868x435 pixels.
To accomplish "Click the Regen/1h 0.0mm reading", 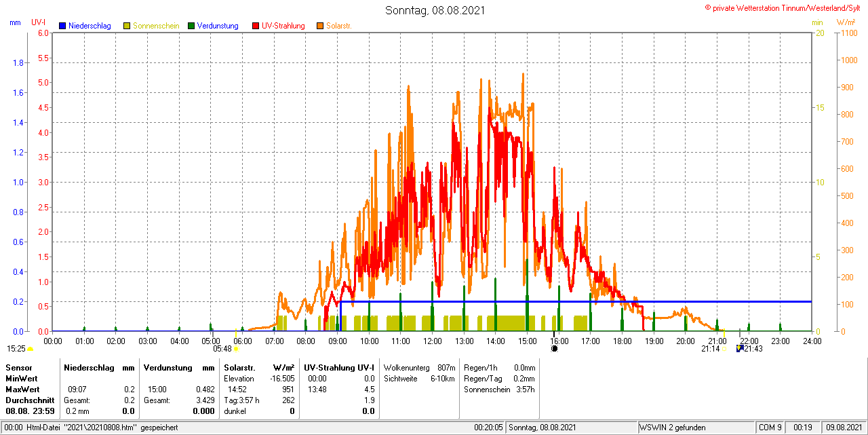I will click(x=500, y=367).
